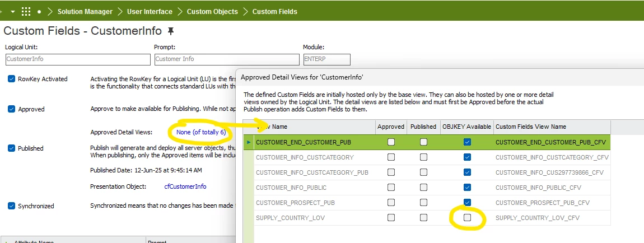Select the CUSTOMER_END_CUSTOMER_PUB view name cell
The height and width of the screenshot is (243, 644).
pyautogui.click(x=315, y=142)
